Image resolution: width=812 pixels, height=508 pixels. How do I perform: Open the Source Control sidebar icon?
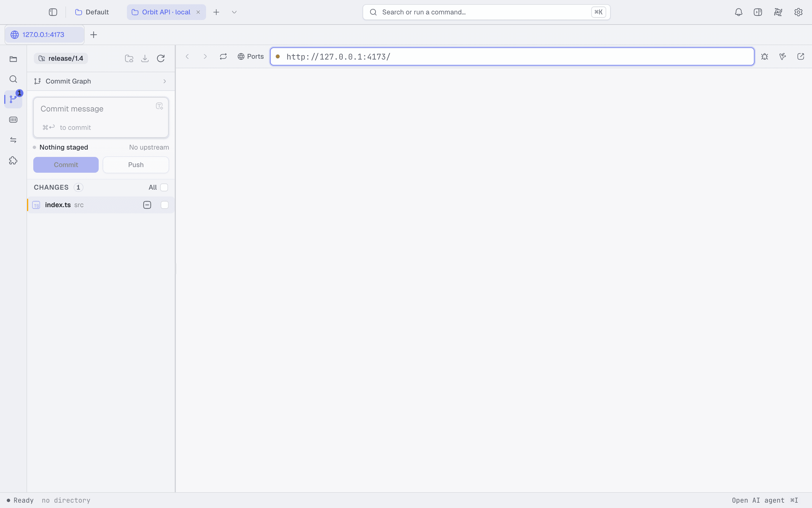13,99
